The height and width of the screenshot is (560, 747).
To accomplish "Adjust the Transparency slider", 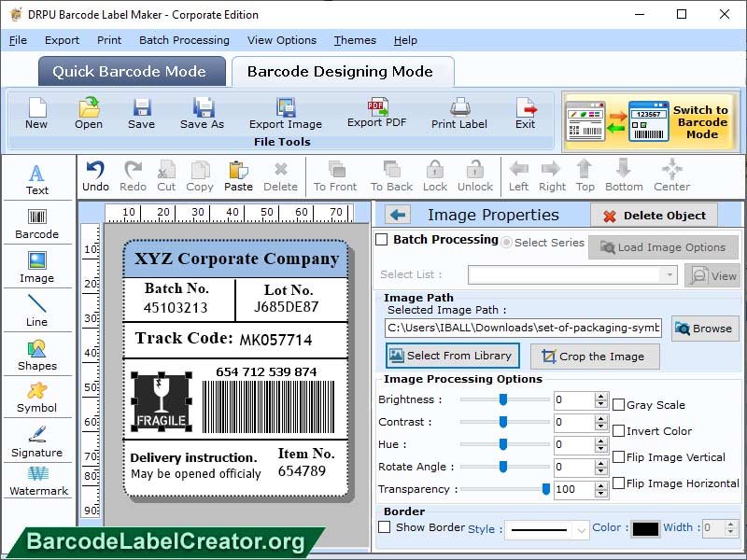I will [544, 488].
